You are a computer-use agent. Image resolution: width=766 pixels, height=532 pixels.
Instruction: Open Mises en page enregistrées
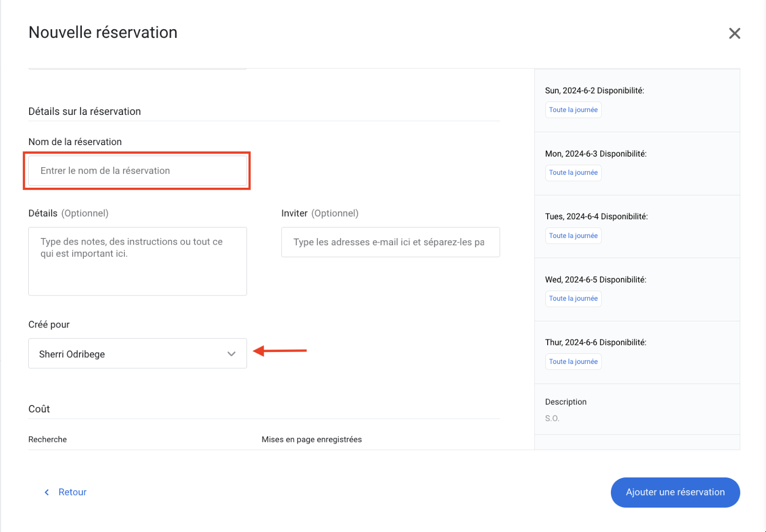pyautogui.click(x=312, y=440)
